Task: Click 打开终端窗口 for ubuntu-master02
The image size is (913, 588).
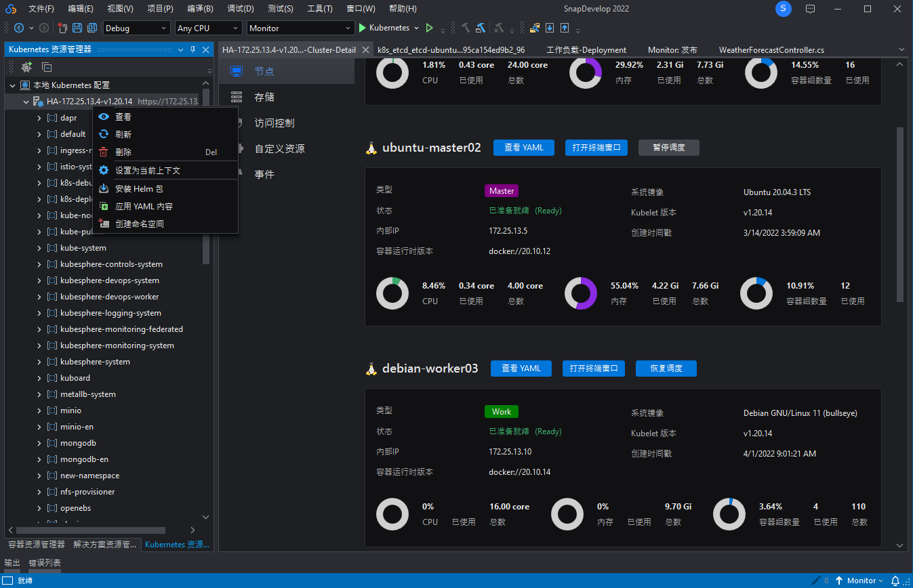Action: pyautogui.click(x=596, y=148)
